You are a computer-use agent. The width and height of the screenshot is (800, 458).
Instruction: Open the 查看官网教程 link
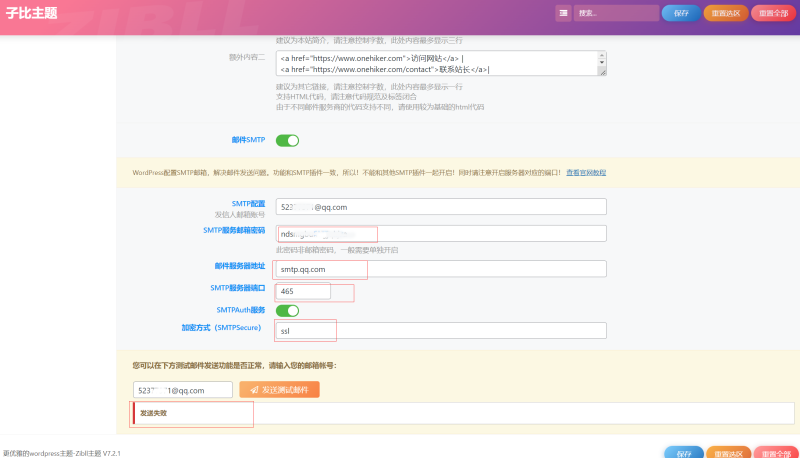586,173
